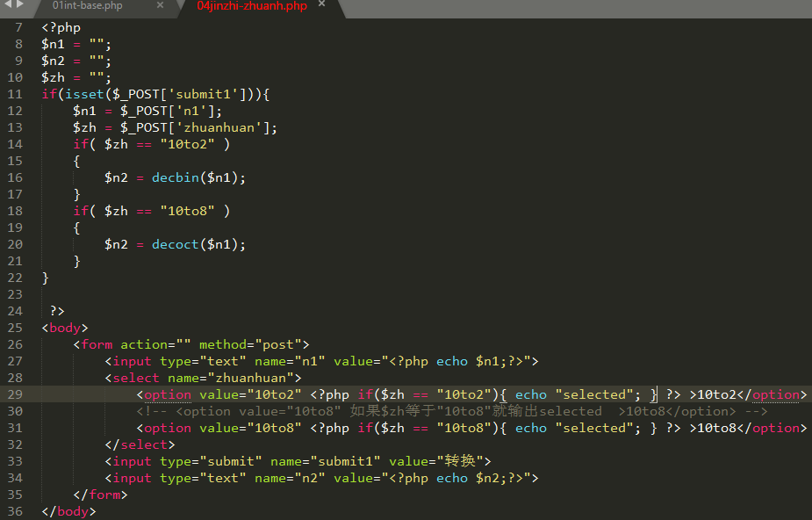This screenshot has height=520, width=812.
Task: Click the $n1 = "" assignment on line 8
Action: [76, 44]
